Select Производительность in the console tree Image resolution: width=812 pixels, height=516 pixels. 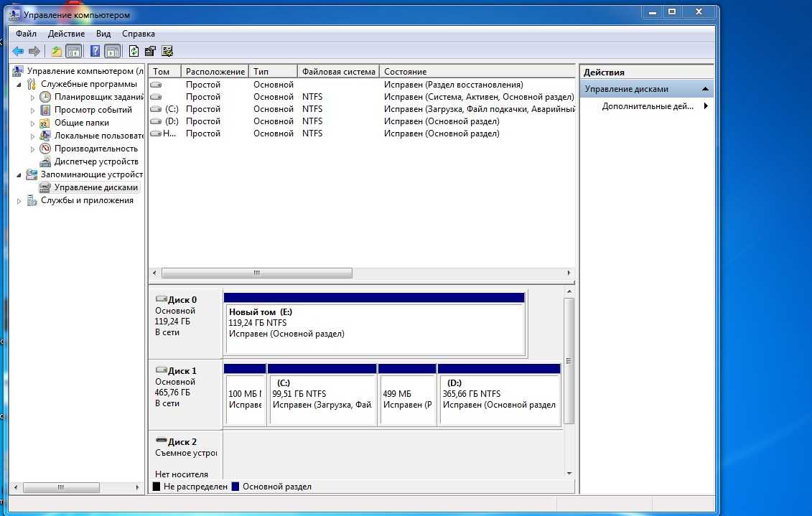click(x=95, y=149)
